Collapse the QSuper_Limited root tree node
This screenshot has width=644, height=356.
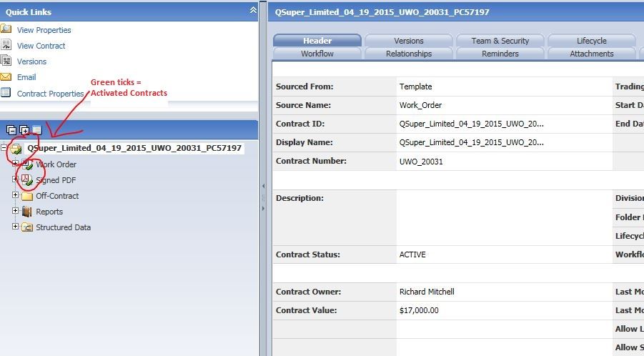tap(4, 147)
